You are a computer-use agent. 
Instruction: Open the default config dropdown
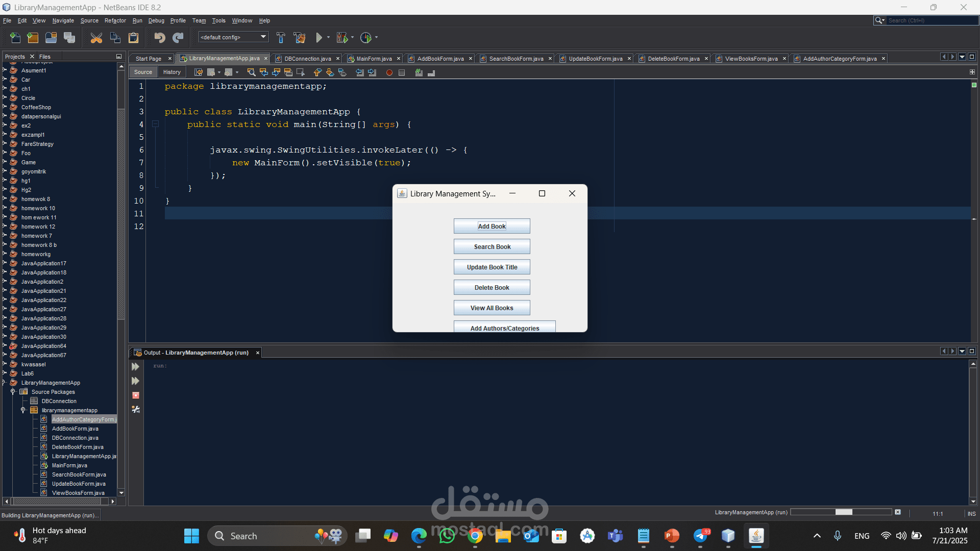click(234, 37)
